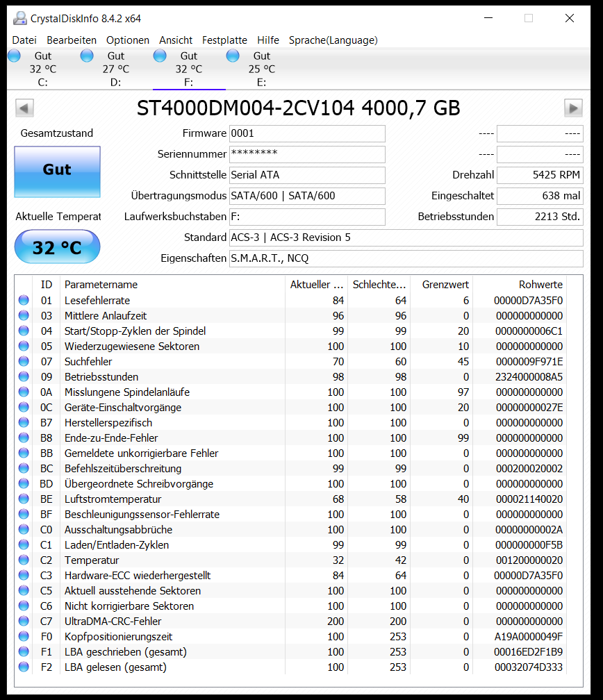Select the status orb for drive D:
603x700 pixels.
[87, 56]
